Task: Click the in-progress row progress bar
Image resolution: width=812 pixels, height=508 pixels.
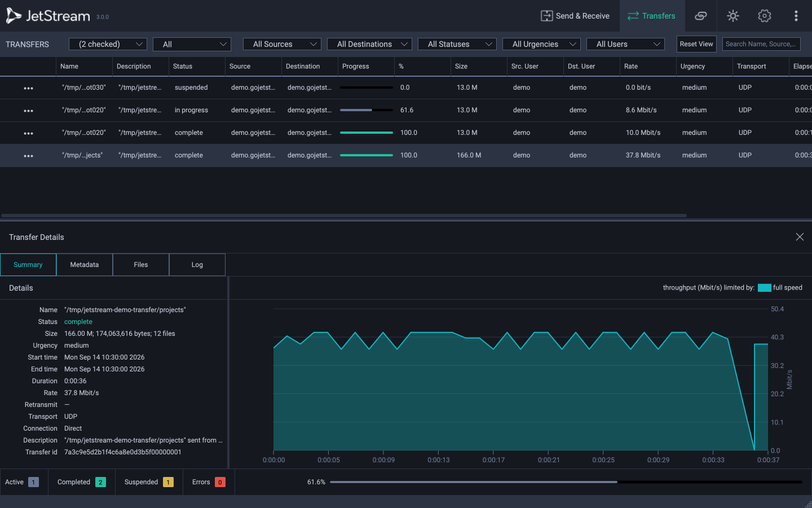Action: point(367,110)
